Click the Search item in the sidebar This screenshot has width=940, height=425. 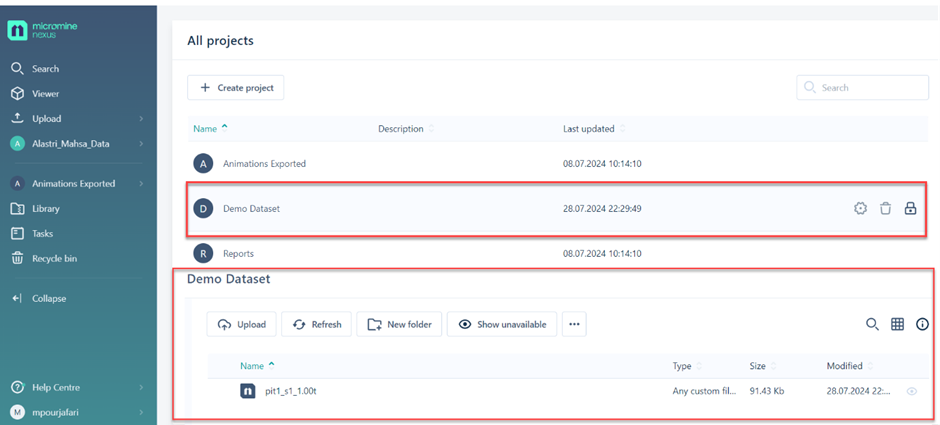click(x=45, y=69)
